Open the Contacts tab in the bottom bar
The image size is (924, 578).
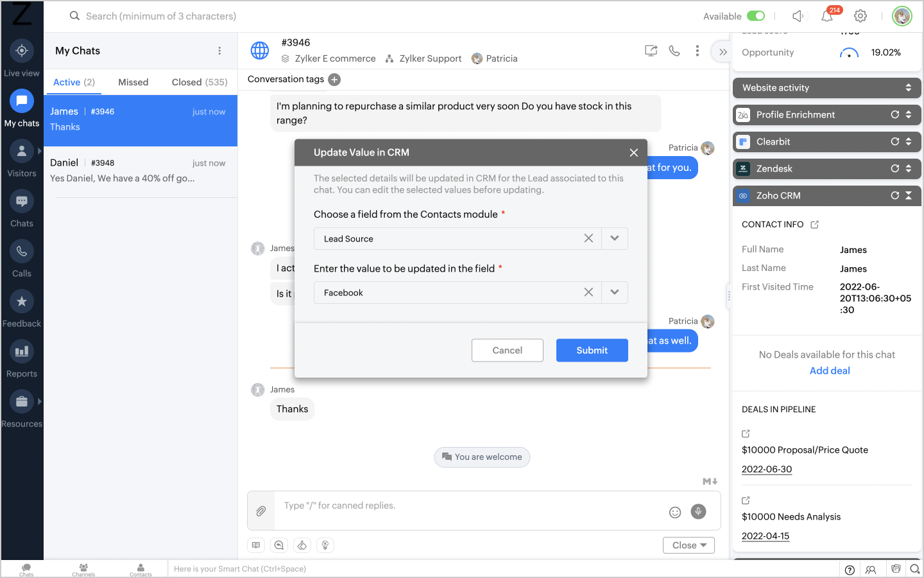141,570
